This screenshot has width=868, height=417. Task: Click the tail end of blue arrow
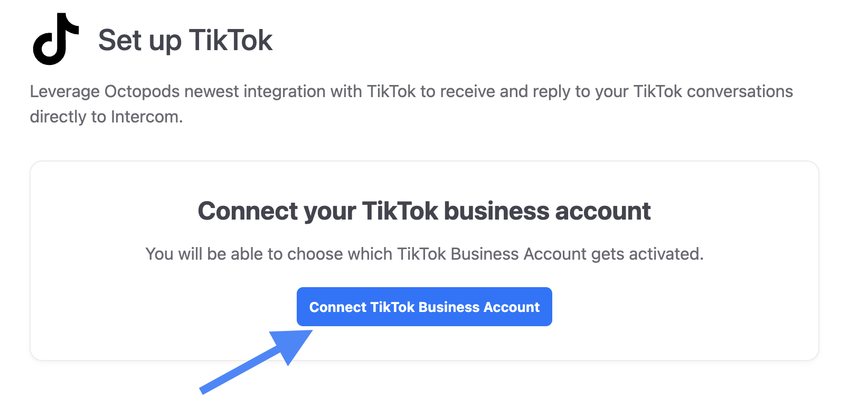(x=203, y=391)
